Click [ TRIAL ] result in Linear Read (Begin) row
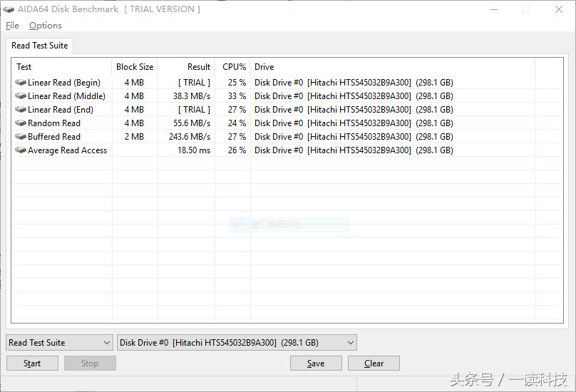 coord(194,83)
